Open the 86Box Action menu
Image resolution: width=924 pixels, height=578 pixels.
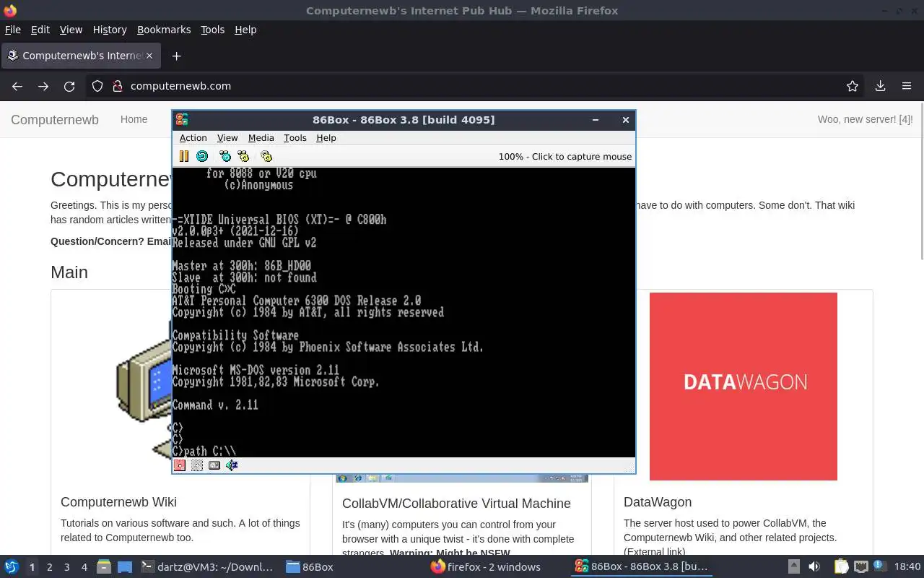(193, 138)
